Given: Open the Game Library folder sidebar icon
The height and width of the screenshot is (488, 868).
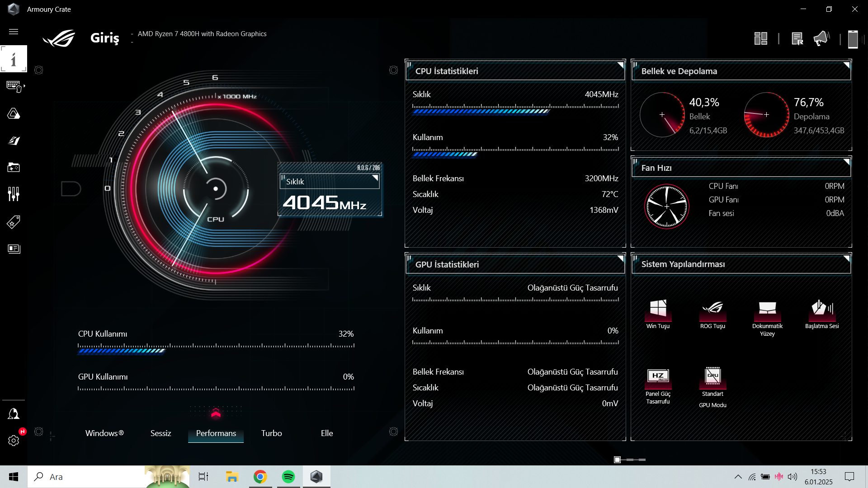Looking at the screenshot, I should pos(14,168).
